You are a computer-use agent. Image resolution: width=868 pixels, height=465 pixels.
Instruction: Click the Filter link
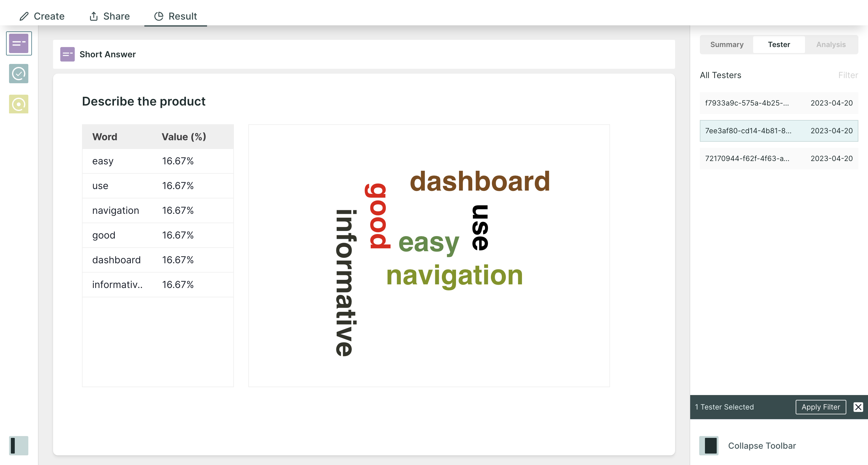tap(848, 75)
